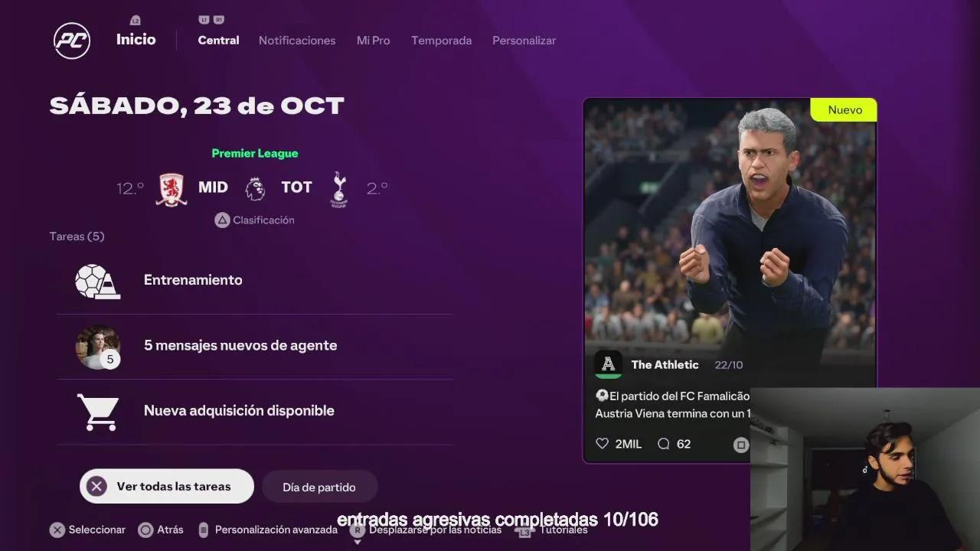Click the PC logo icon
This screenshot has height=551, width=980.
pos(72,41)
